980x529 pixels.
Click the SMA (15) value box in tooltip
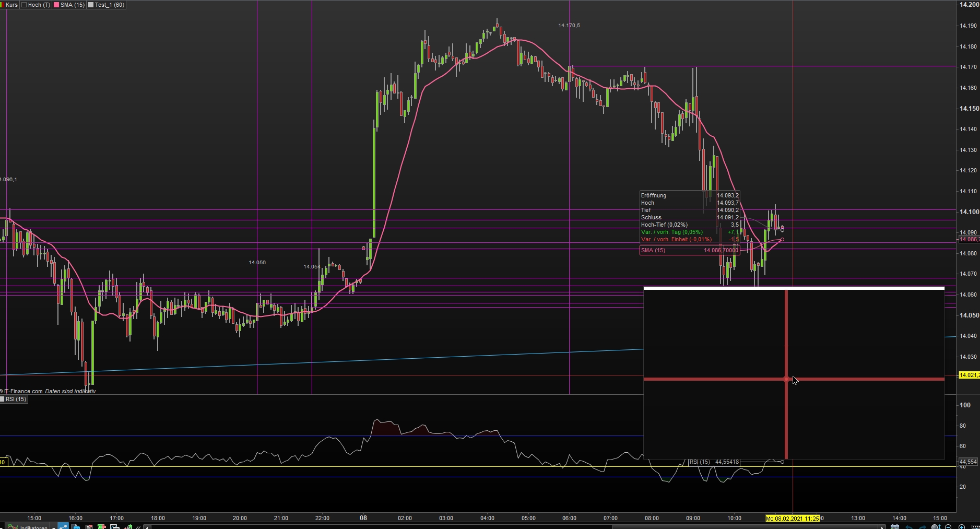point(690,250)
